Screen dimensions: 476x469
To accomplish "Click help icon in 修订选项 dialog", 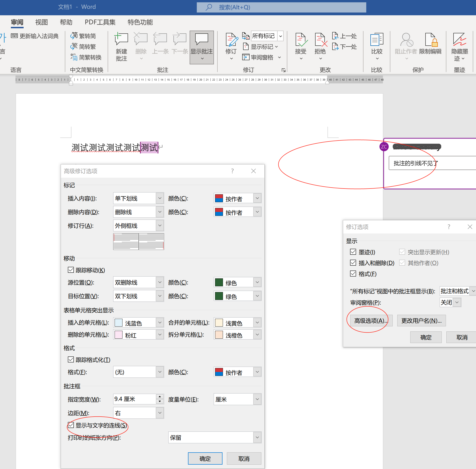I will point(449,227).
